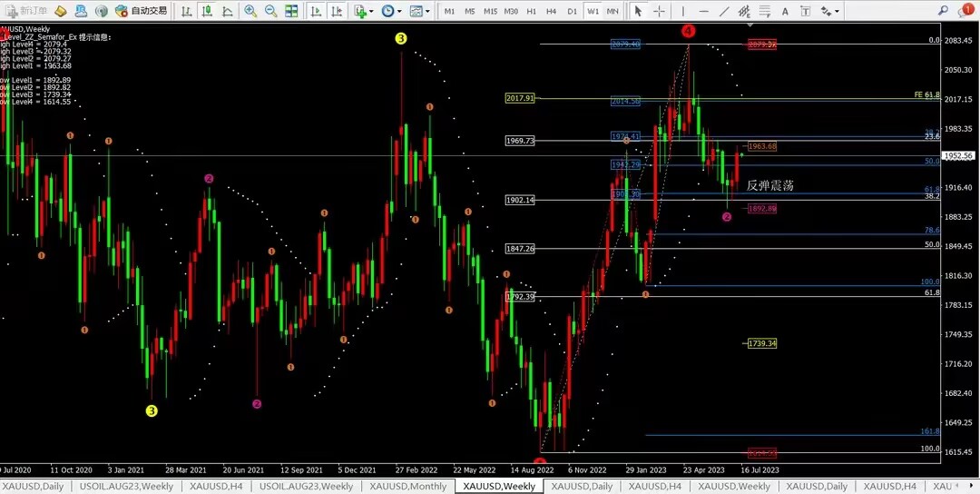Image resolution: width=980 pixels, height=494 pixels.
Task: Toggle chart shift from right edge
Action: [x=337, y=11]
